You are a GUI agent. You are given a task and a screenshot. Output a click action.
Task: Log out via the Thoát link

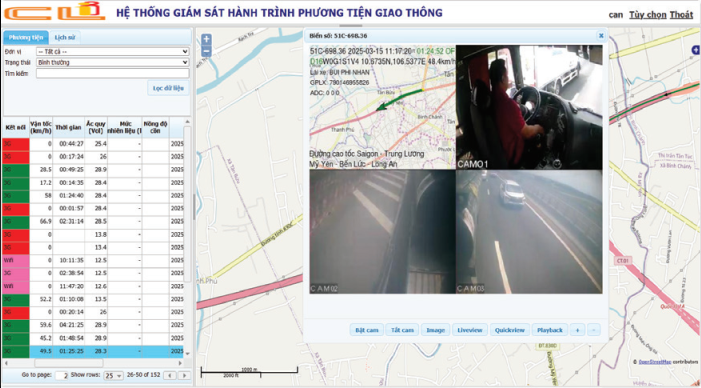(x=681, y=15)
